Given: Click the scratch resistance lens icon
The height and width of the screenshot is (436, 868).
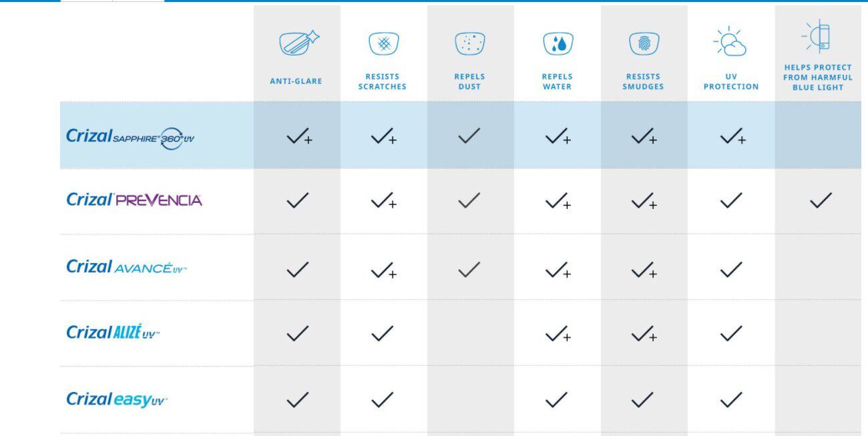Looking at the screenshot, I should 383,44.
